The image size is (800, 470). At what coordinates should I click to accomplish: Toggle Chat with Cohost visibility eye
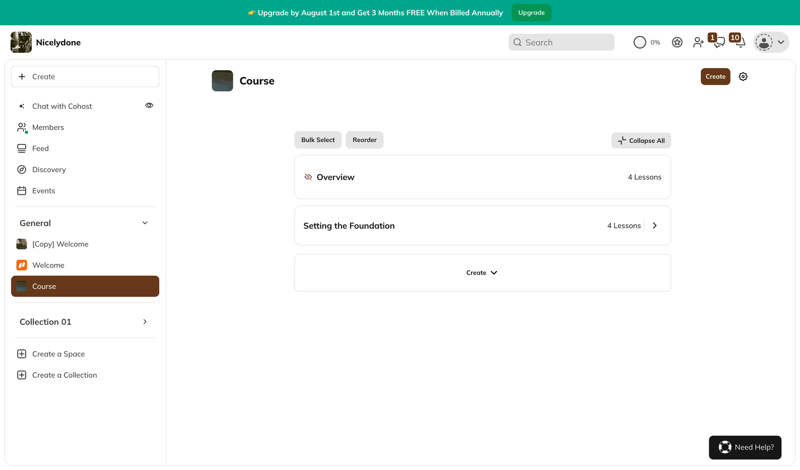coord(149,106)
